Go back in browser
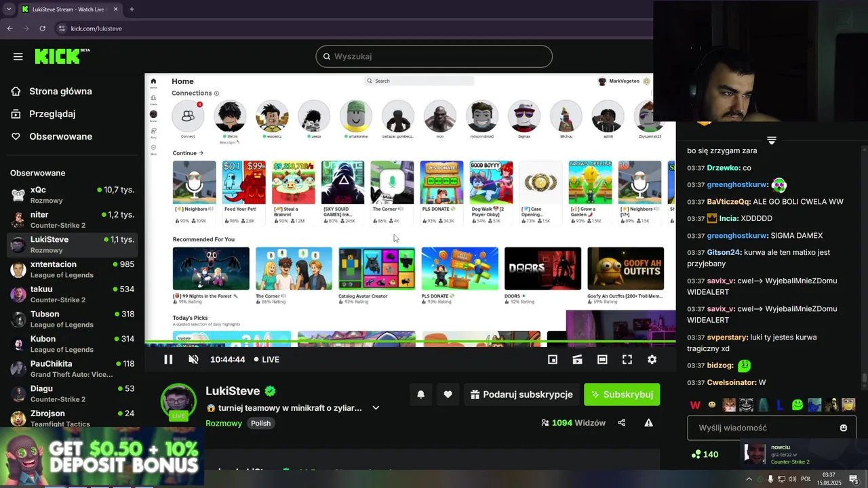 (x=9, y=28)
